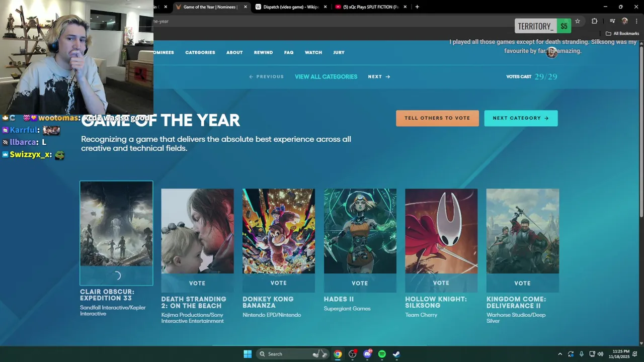This screenshot has height=362, width=644.
Task: Open the ABOUT nav item
Action: [234, 52]
